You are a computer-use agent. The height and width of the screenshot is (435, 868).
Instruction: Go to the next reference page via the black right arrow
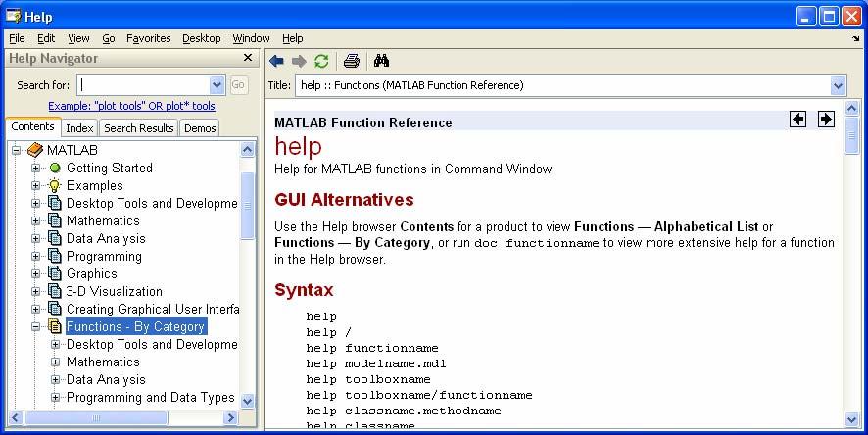pyautogui.click(x=826, y=119)
